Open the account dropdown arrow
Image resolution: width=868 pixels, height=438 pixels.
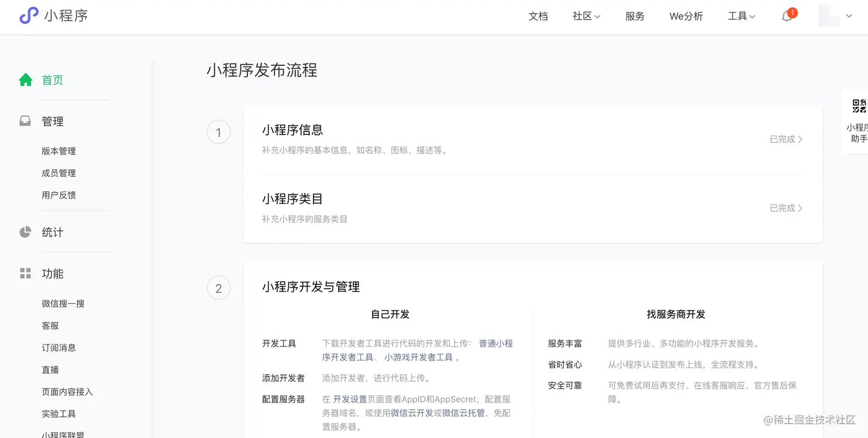pos(849,16)
